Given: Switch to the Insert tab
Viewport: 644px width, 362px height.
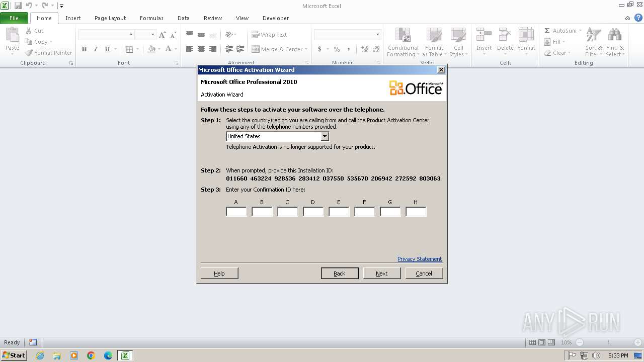Looking at the screenshot, I should click(73, 18).
